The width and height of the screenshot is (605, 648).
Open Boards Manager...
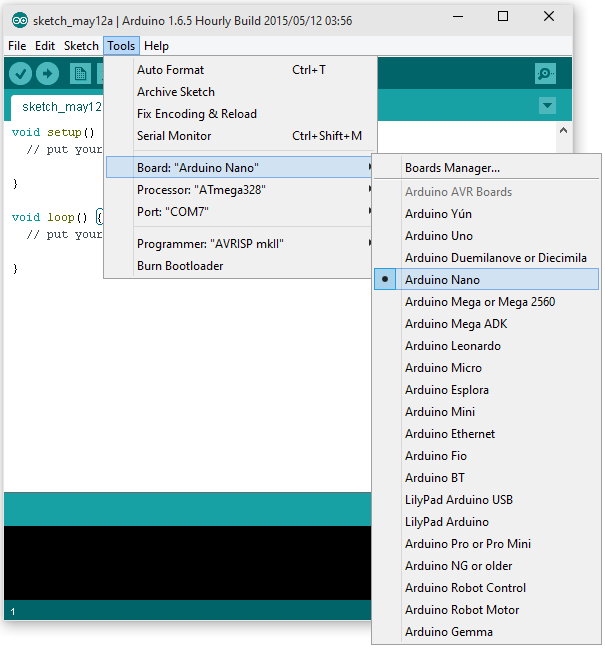(x=452, y=168)
